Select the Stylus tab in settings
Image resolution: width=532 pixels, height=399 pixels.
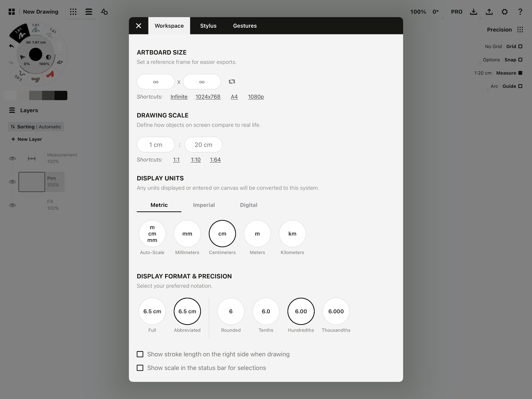click(x=208, y=26)
